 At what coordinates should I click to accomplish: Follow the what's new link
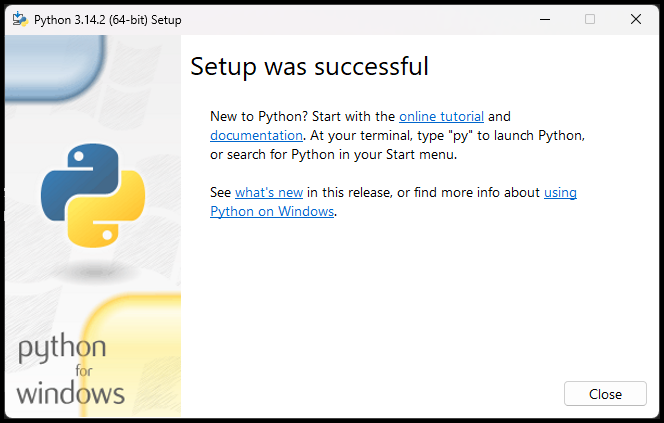[x=269, y=192]
